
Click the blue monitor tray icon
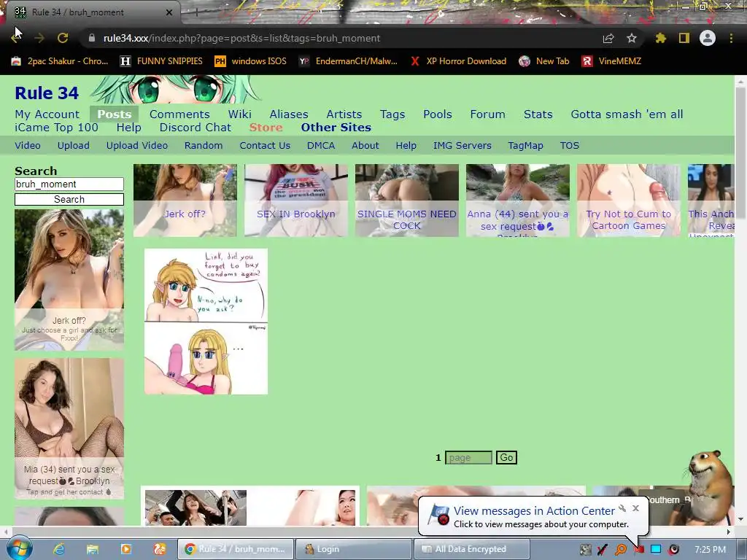(656, 549)
